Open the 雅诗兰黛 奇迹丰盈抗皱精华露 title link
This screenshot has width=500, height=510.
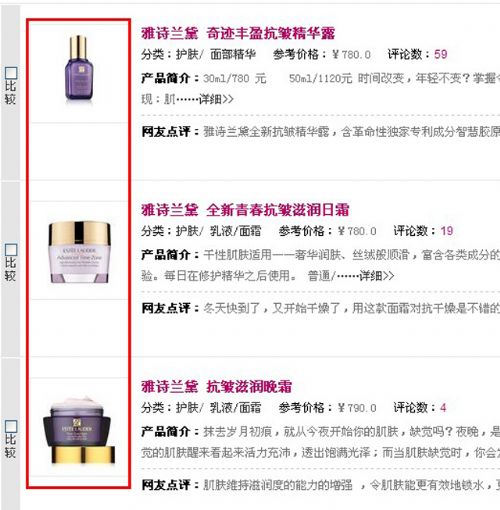(238, 33)
